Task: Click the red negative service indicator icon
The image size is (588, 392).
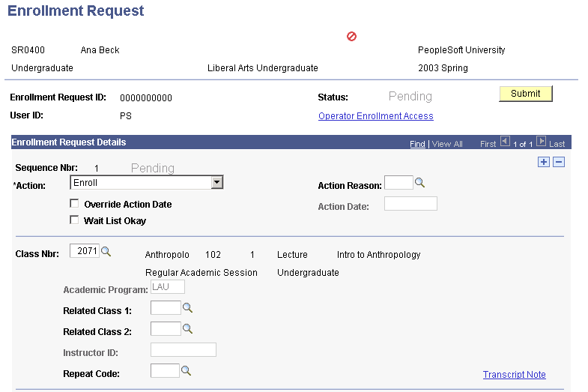Action: [x=351, y=37]
